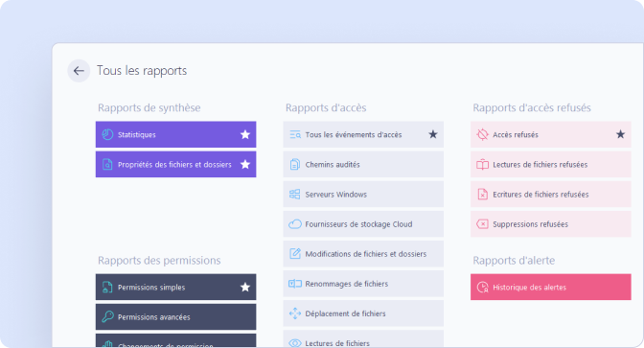
Task: Toggle the star on Propriétés des fichiers
Action: point(245,164)
